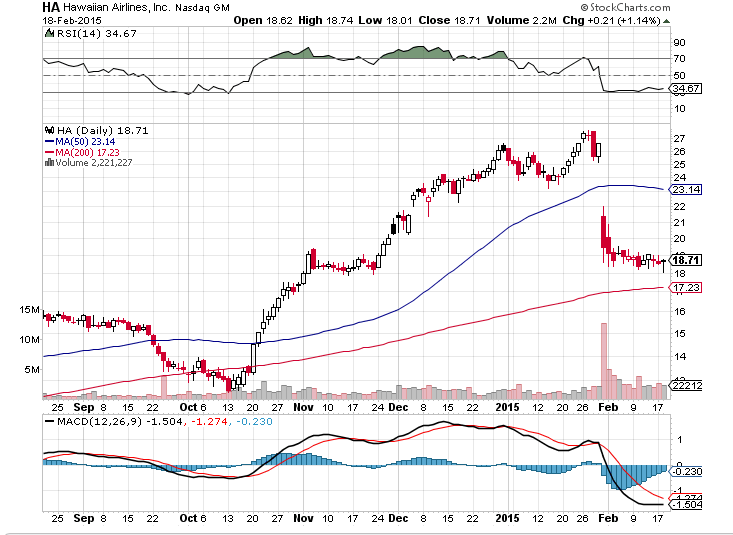
Task: Click the blue -0.230 histogram value in MACD label
Action: click(x=254, y=421)
